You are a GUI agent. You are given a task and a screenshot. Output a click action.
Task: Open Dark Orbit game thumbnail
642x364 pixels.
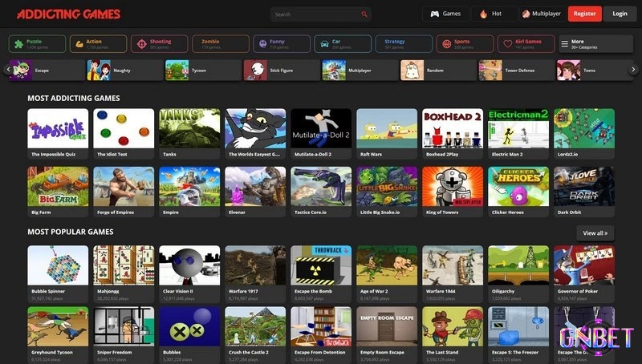coord(584,187)
